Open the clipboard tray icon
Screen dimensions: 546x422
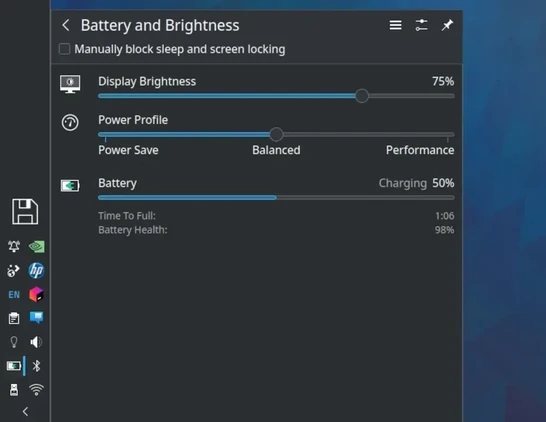14,318
